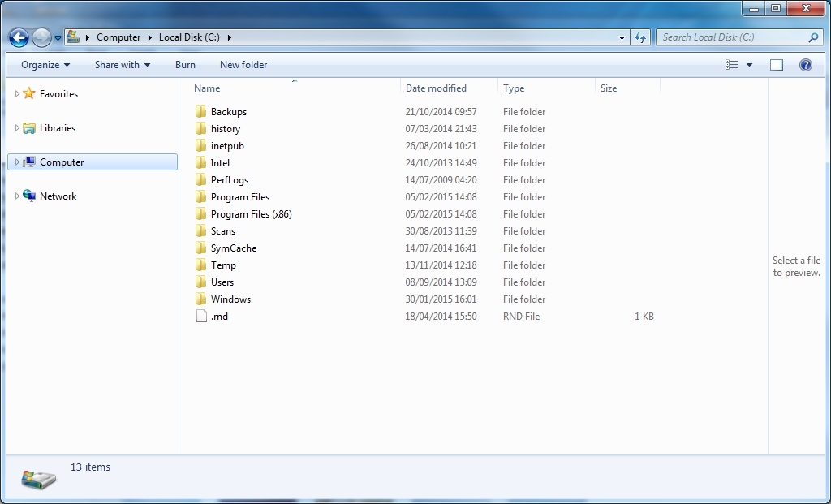Select the Temp folder icon

pos(201,265)
